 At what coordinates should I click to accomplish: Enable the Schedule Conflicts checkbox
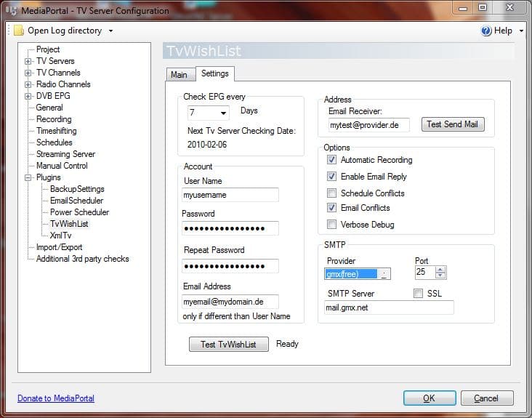pos(331,193)
